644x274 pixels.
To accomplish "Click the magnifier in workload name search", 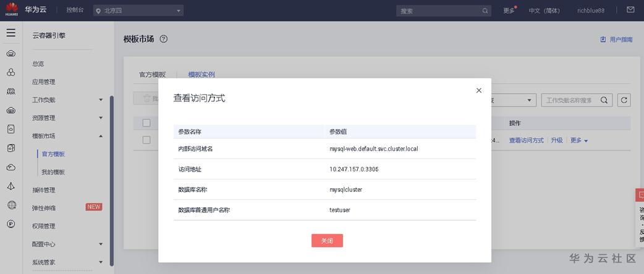I will tap(604, 100).
